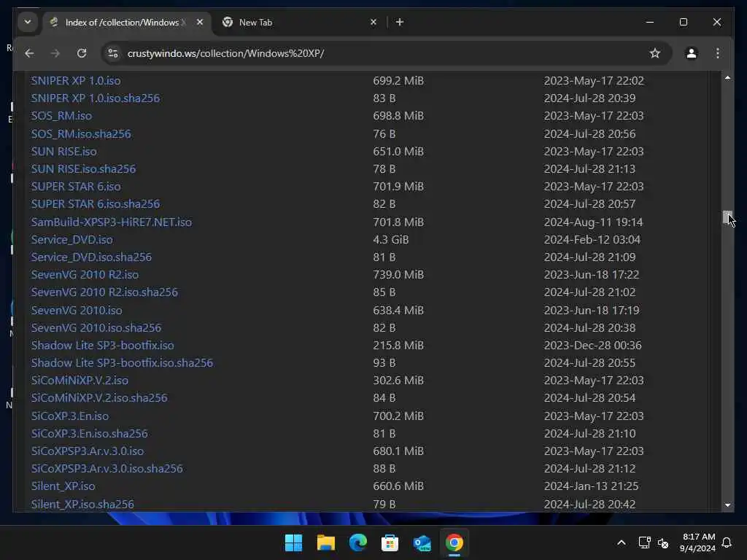This screenshot has height=560, width=747.
Task: Click the 302.6 MiB size value
Action: [398, 381]
